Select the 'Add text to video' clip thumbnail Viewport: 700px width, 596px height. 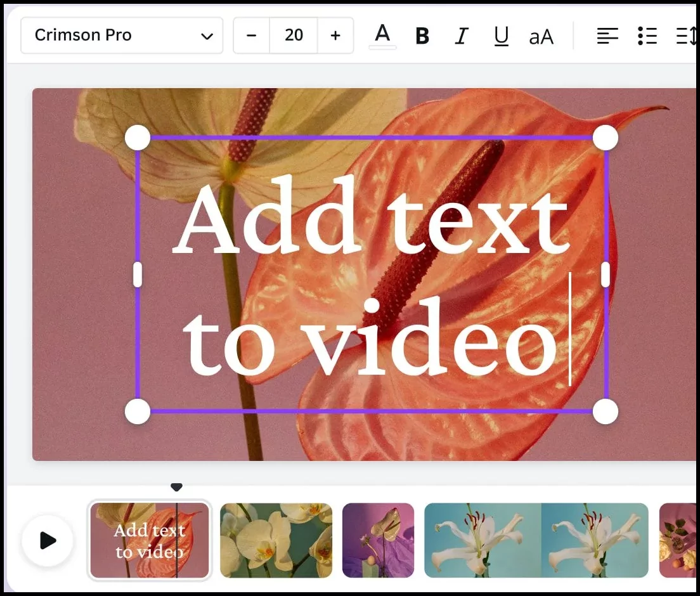[150, 541]
